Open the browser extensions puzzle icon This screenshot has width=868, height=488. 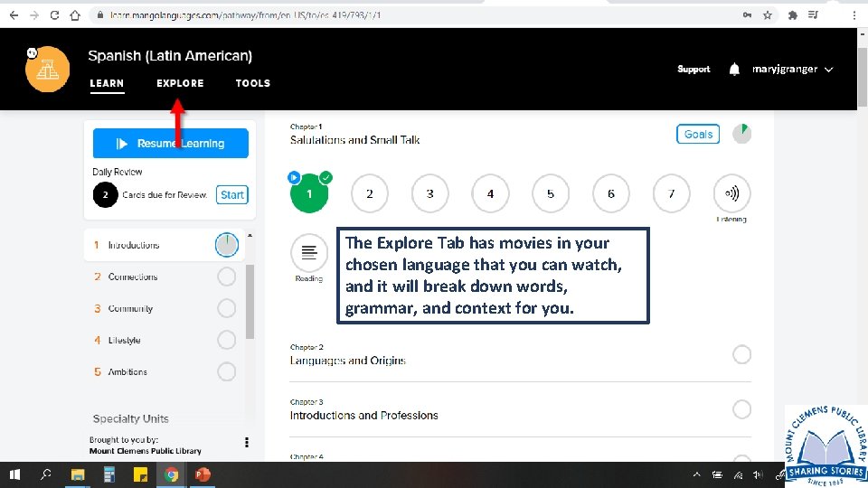[793, 15]
